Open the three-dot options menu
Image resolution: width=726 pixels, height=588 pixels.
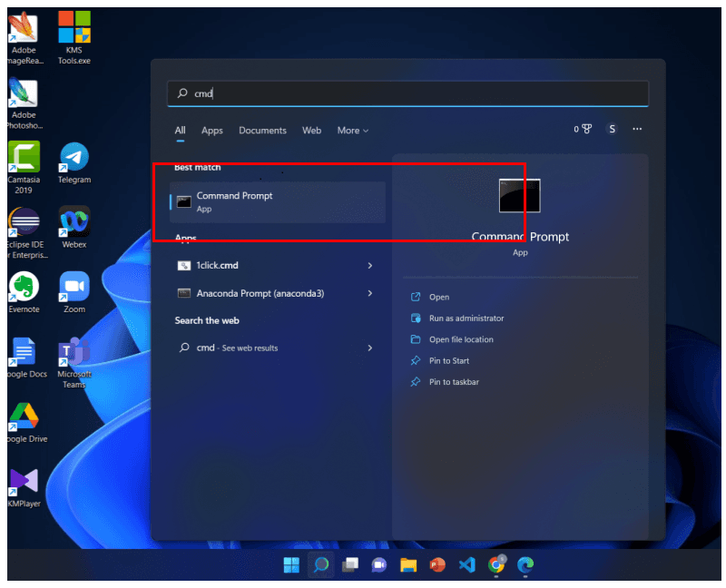(x=637, y=130)
